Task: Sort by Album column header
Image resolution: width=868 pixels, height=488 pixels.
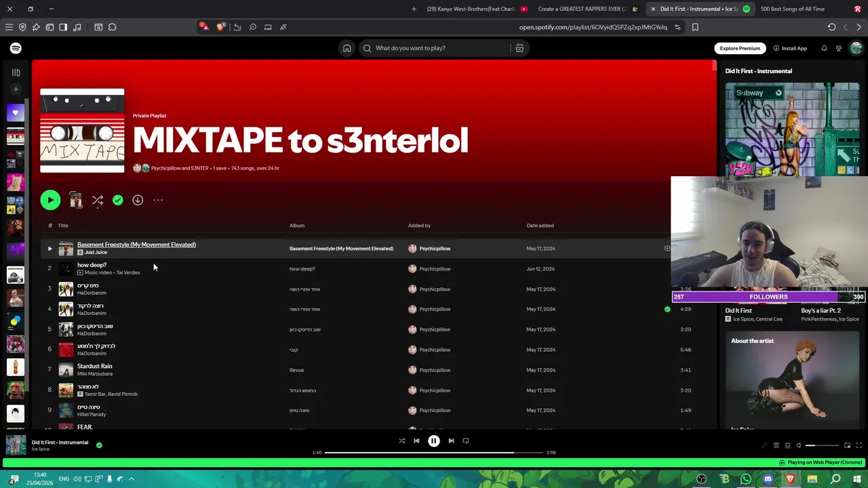Action: [x=297, y=226]
